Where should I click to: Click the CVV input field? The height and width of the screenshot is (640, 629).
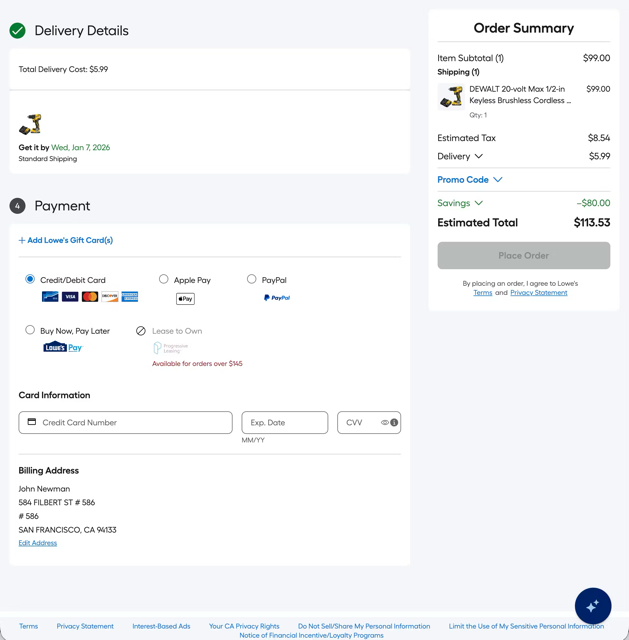click(369, 422)
